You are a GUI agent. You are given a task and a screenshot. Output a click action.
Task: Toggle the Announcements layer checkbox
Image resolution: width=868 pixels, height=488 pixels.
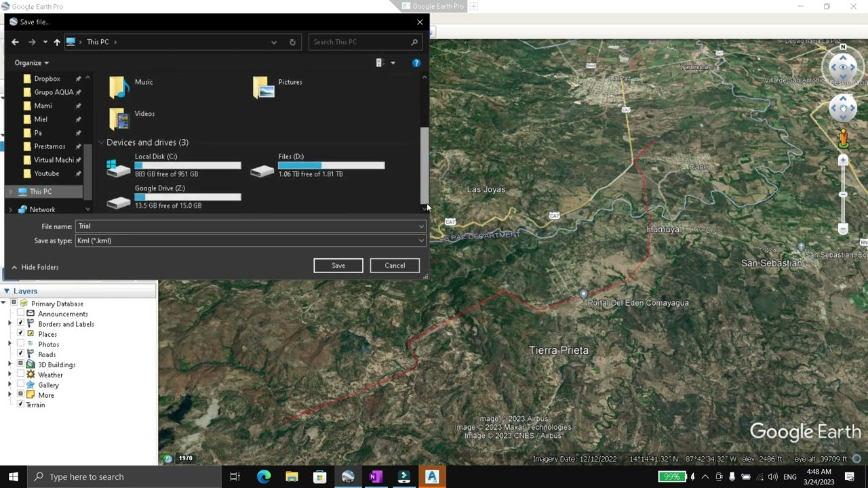[x=20, y=314]
